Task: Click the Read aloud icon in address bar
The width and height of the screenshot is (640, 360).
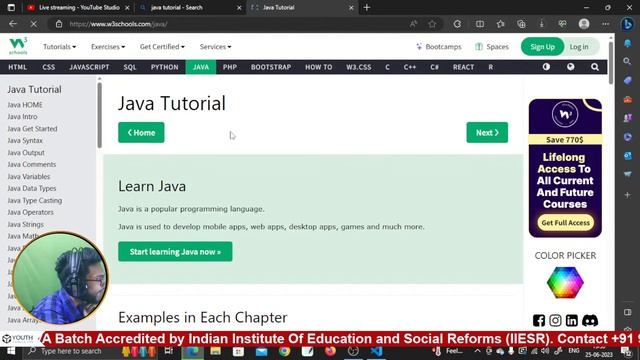Action: click(413, 24)
